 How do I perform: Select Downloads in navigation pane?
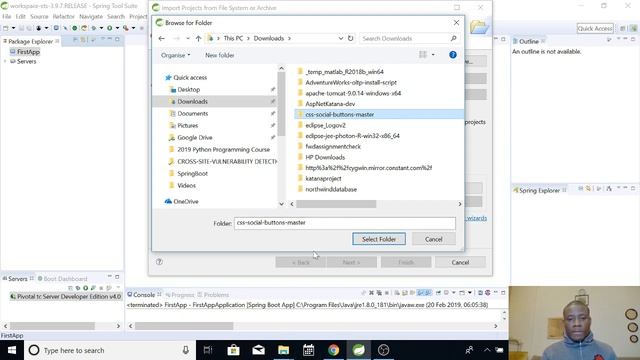[x=192, y=102]
